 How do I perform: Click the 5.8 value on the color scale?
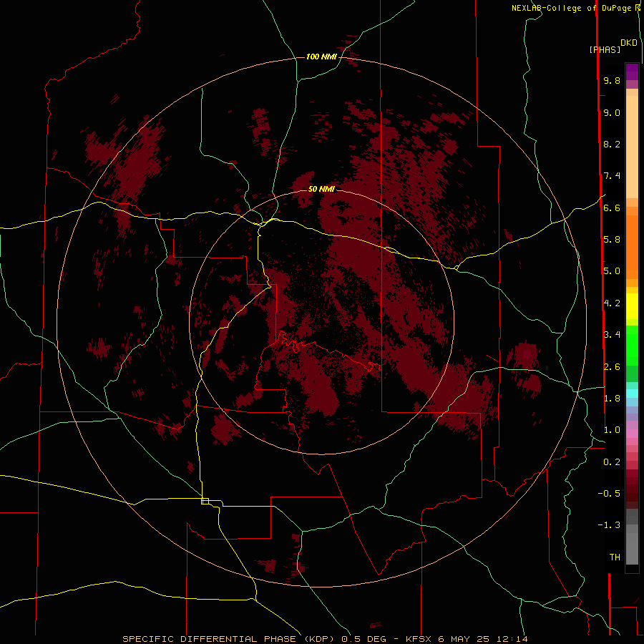[x=612, y=240]
